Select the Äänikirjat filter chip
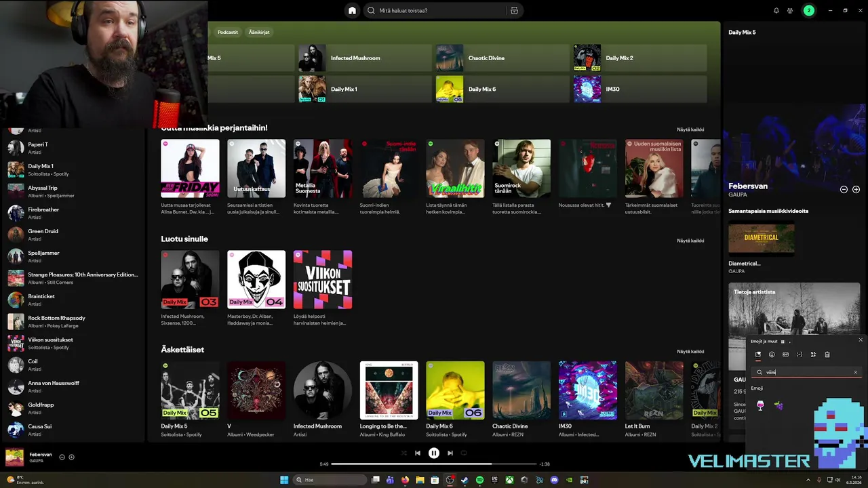 click(259, 32)
